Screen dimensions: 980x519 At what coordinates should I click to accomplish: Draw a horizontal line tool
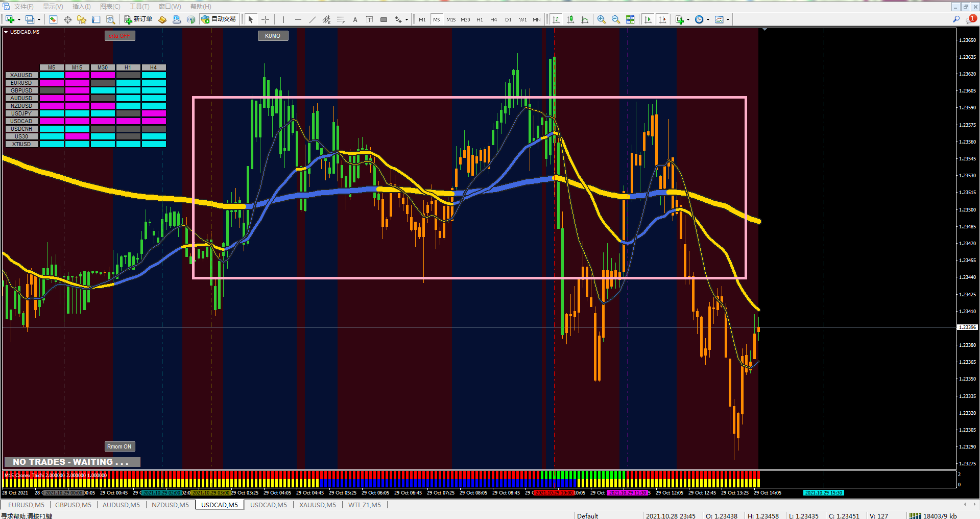click(x=298, y=19)
